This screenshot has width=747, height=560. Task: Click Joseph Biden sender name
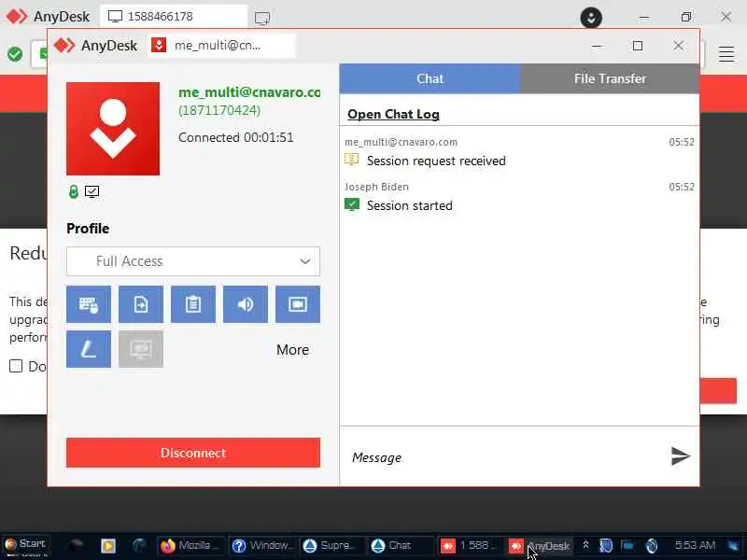click(x=376, y=187)
